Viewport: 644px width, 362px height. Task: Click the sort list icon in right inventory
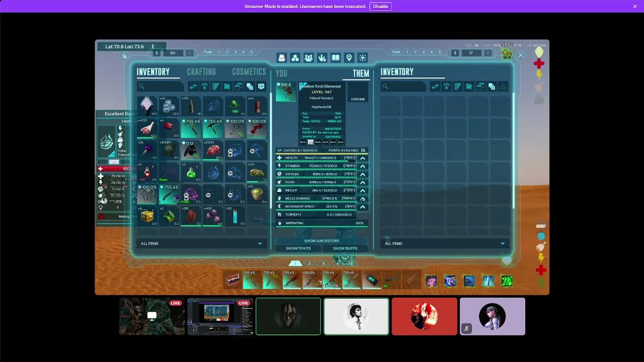click(x=457, y=86)
